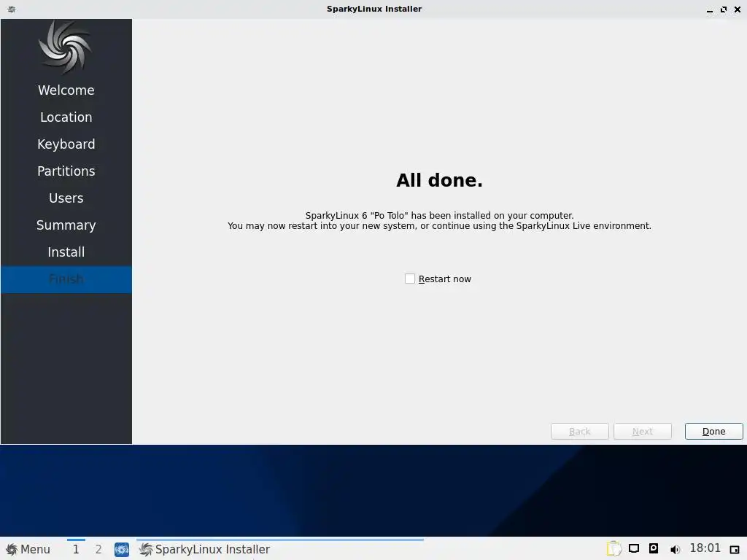This screenshot has height=560, width=747.
Task: Select the Summary step in sidebar
Action: pos(66,225)
